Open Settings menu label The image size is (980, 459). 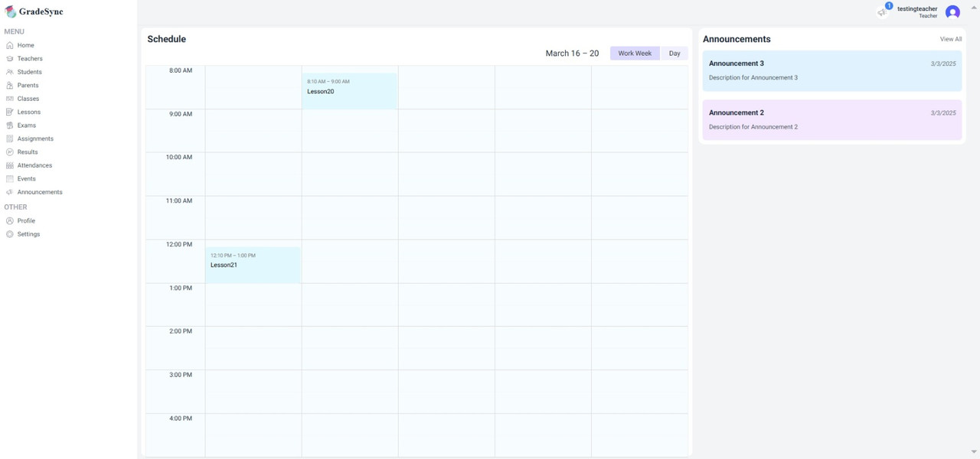(28, 234)
